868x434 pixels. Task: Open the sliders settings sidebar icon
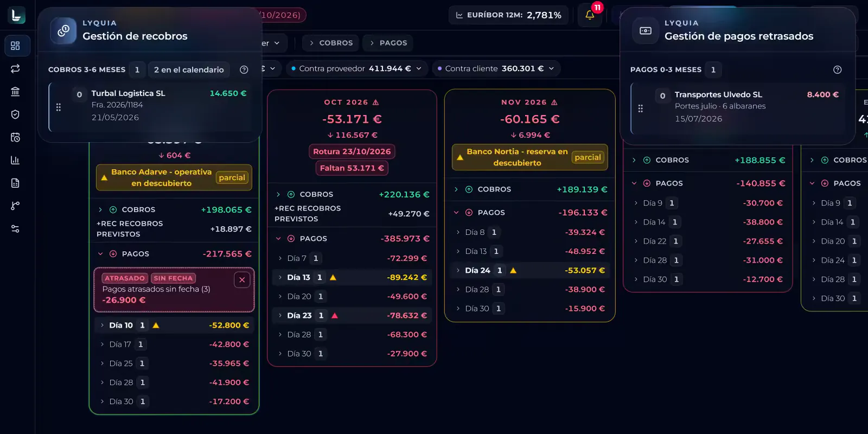tap(15, 229)
